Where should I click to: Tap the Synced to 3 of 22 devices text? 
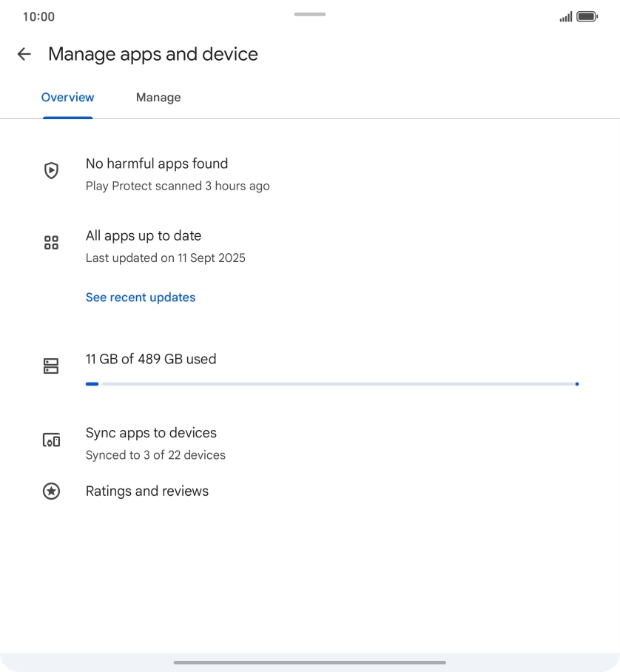pos(155,455)
